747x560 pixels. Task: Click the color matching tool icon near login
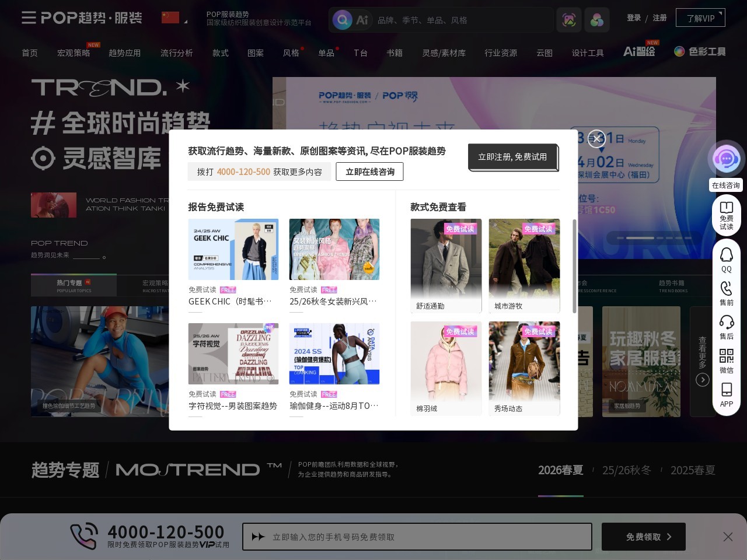(596, 20)
